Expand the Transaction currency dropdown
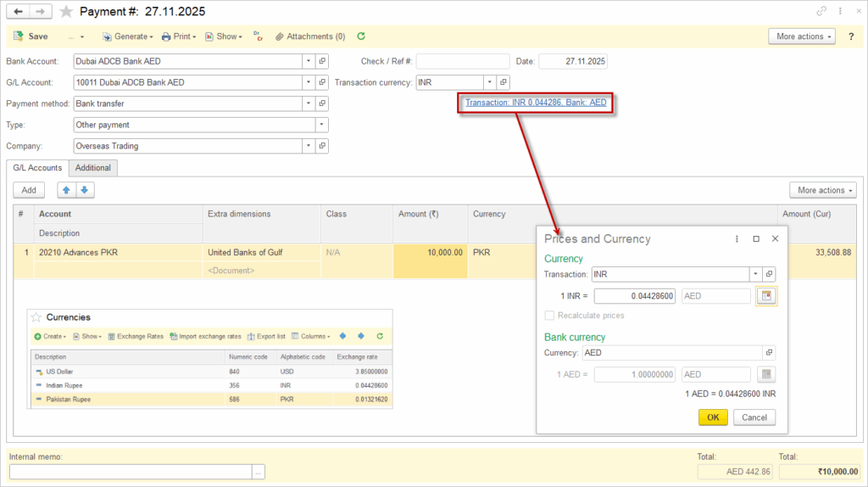The height and width of the screenshot is (487, 868). (489, 82)
